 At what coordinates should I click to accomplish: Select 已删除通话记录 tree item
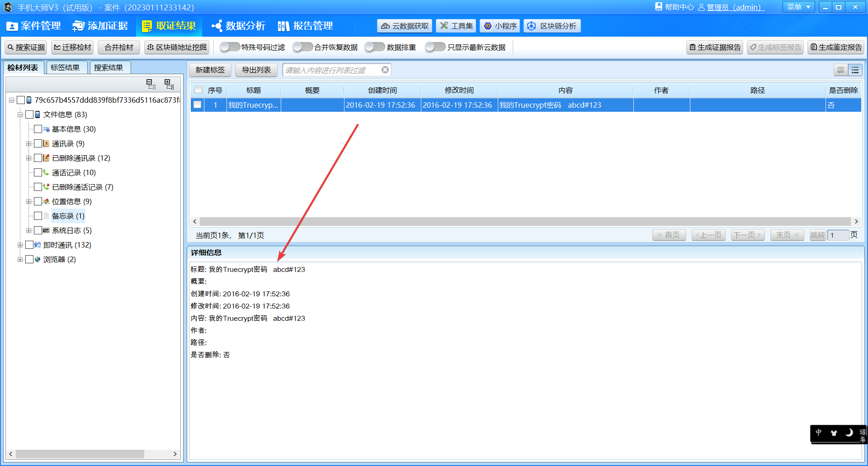(x=82, y=187)
